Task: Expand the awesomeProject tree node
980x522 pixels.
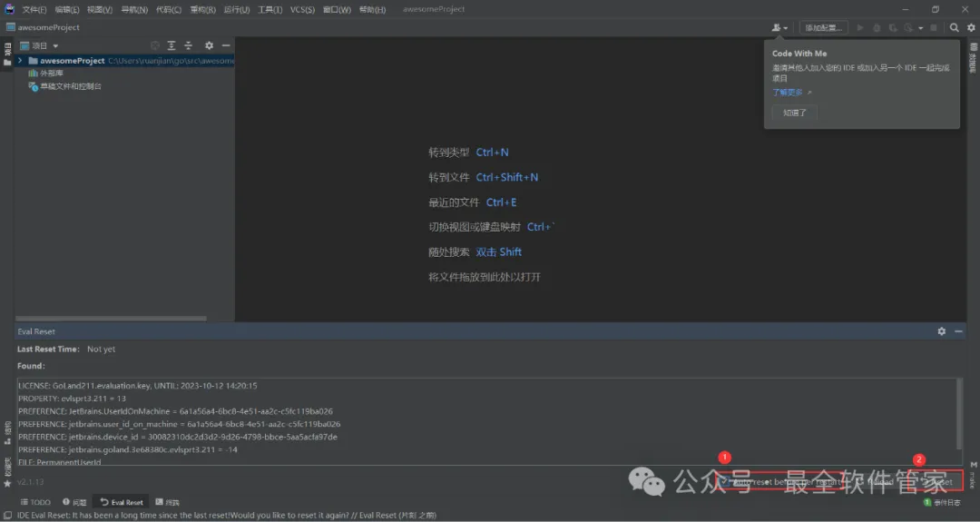Action: (20, 61)
